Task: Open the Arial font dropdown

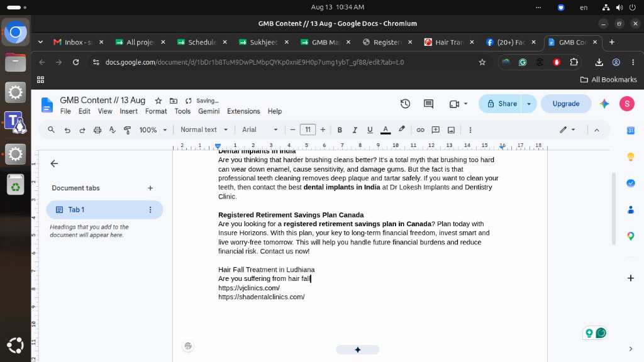Action: point(260,129)
